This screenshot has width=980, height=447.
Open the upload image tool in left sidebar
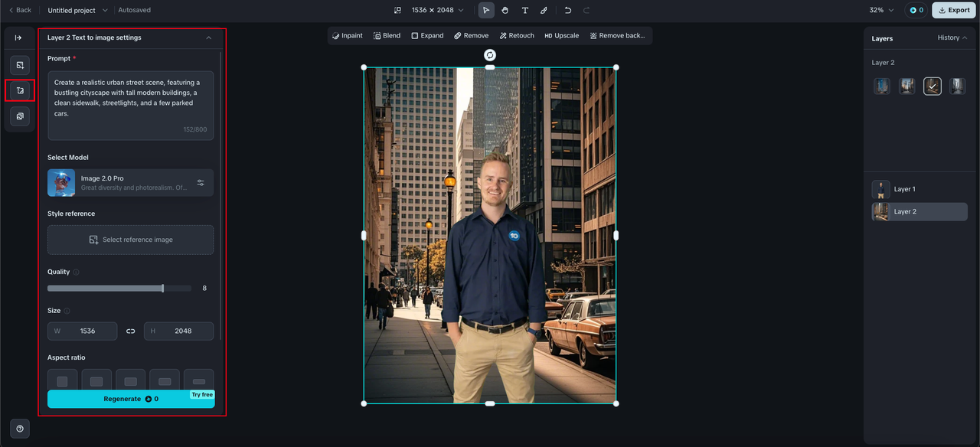(x=20, y=65)
